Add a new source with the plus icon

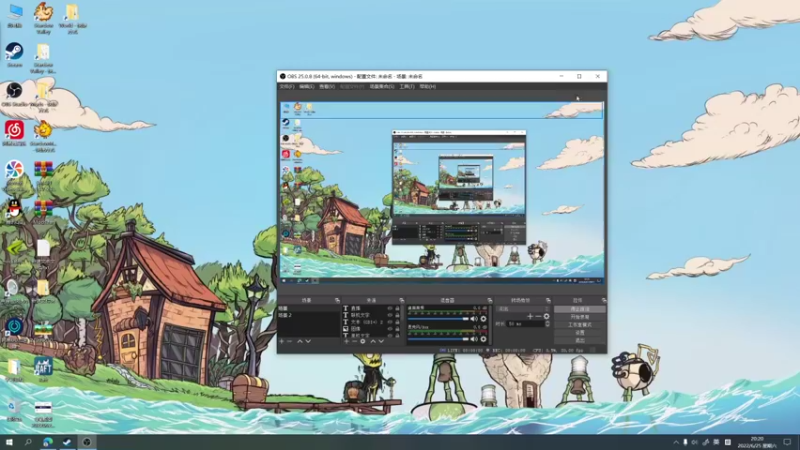click(346, 341)
